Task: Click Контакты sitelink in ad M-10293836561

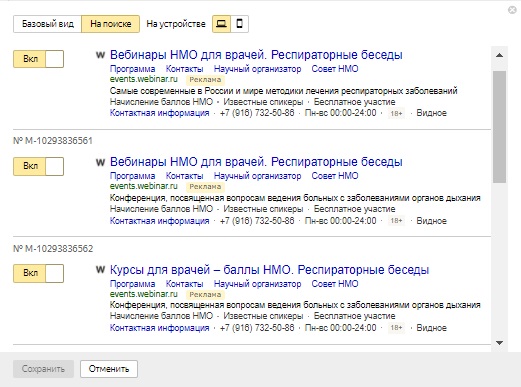Action: point(184,176)
